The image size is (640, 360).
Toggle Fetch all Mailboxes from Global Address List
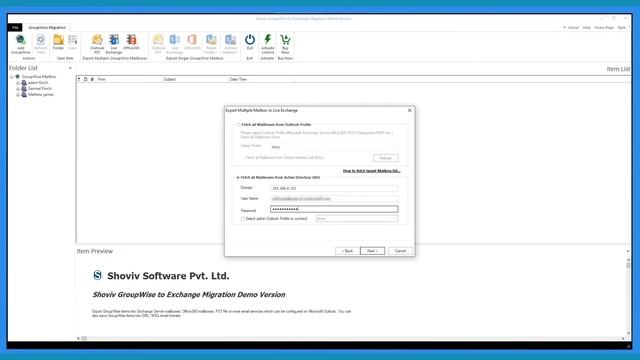242,158
